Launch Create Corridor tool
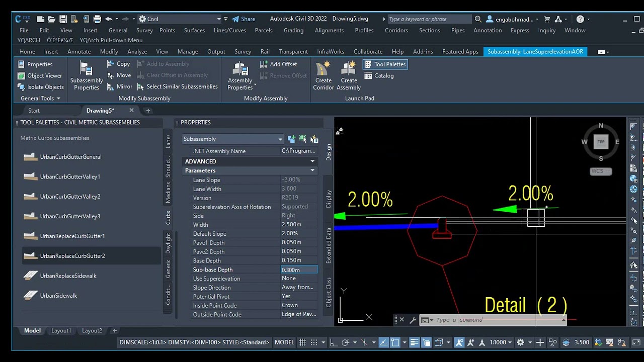 [324, 76]
